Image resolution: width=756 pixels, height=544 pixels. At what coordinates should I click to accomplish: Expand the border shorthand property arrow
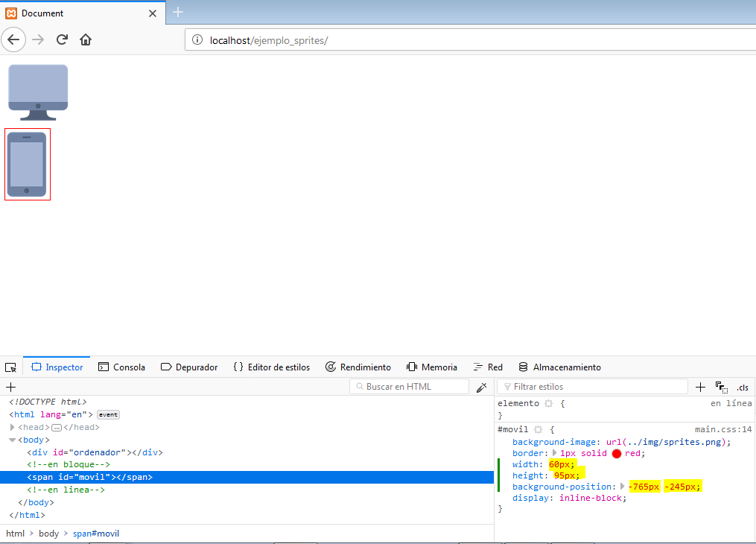(553, 453)
